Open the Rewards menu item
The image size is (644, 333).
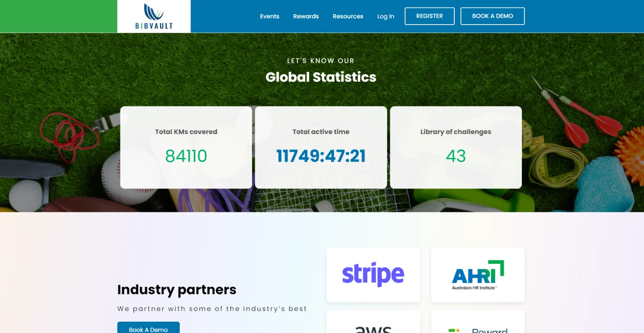pyautogui.click(x=306, y=16)
